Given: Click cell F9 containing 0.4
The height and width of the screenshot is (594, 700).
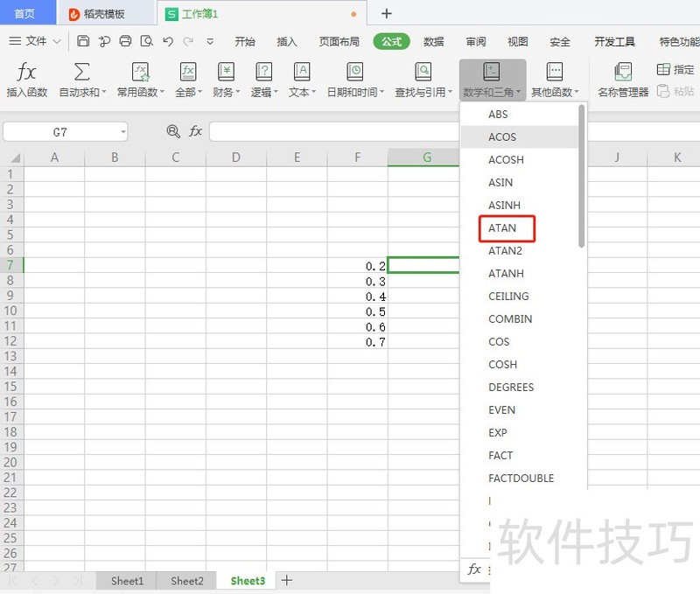Looking at the screenshot, I should 358,297.
